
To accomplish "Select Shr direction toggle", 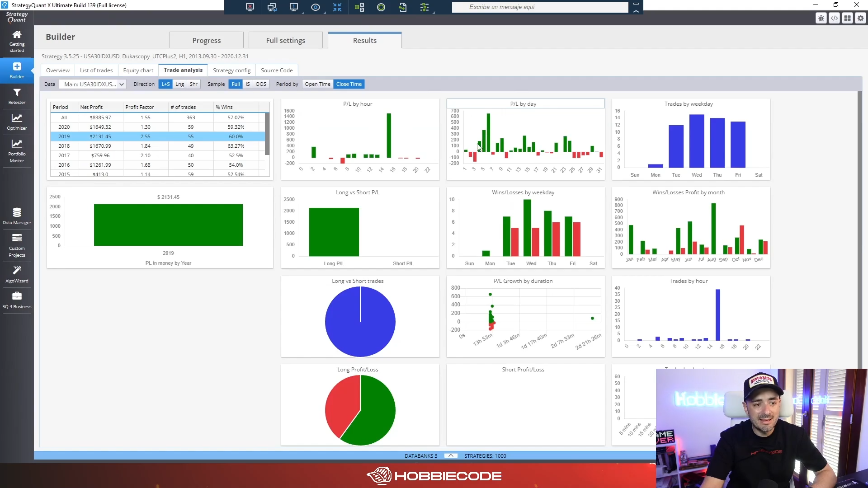I will pyautogui.click(x=193, y=84).
